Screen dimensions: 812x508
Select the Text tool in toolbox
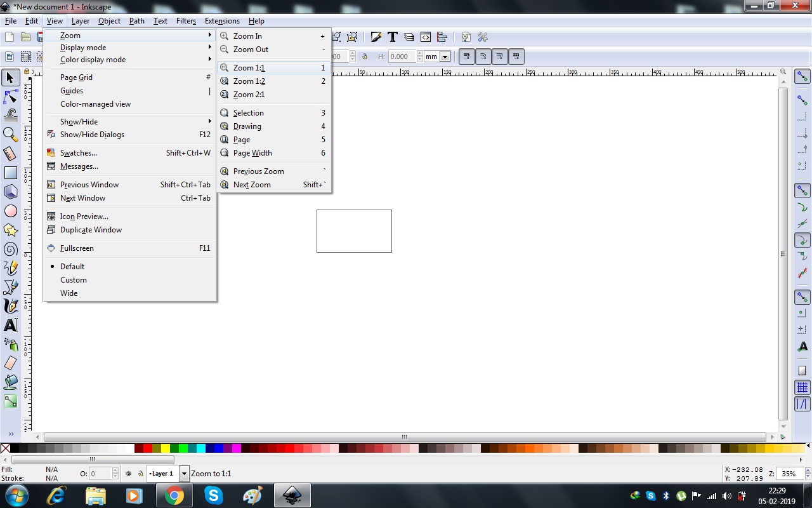point(10,325)
